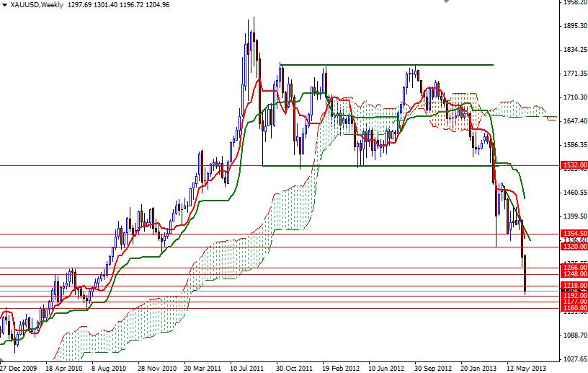This screenshot has width=588, height=373.
Task: Select the 1160.00 price level label
Action: [573, 308]
